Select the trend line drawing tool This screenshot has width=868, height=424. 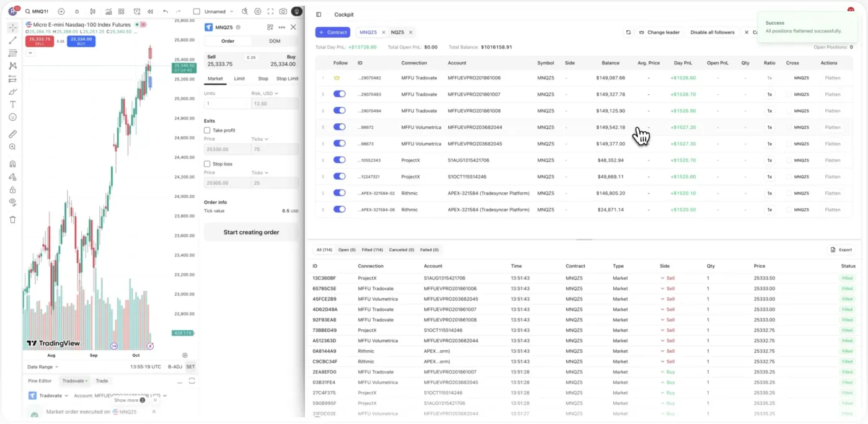point(12,40)
